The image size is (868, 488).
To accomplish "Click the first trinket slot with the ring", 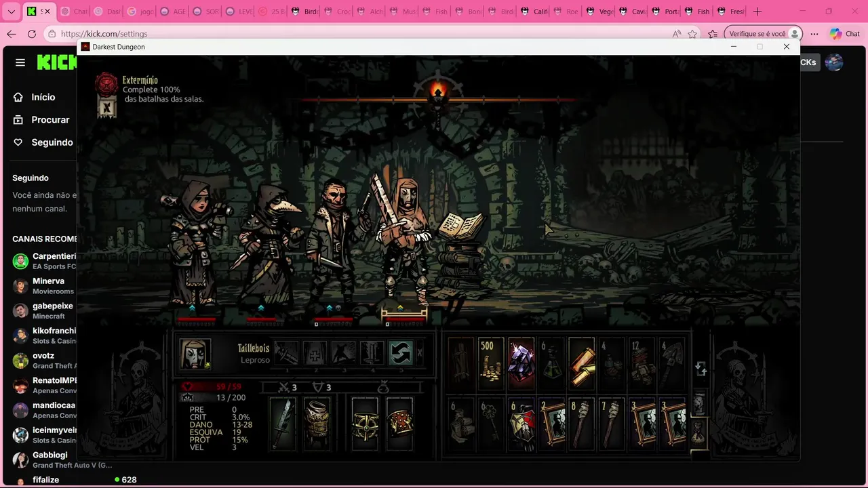I will click(x=365, y=424).
